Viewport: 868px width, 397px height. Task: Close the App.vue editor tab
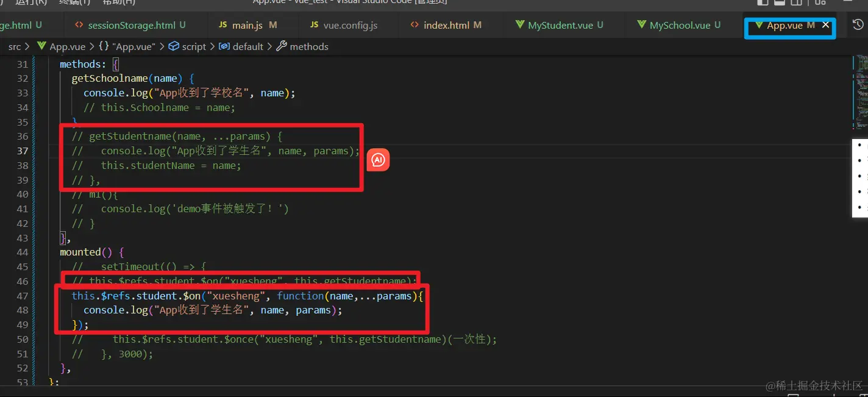pos(826,25)
